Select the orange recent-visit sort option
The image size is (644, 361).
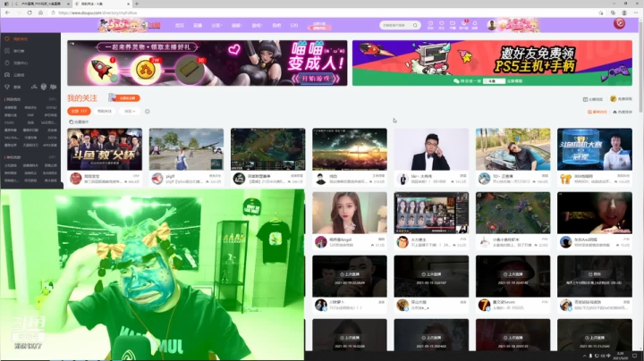coord(597,112)
